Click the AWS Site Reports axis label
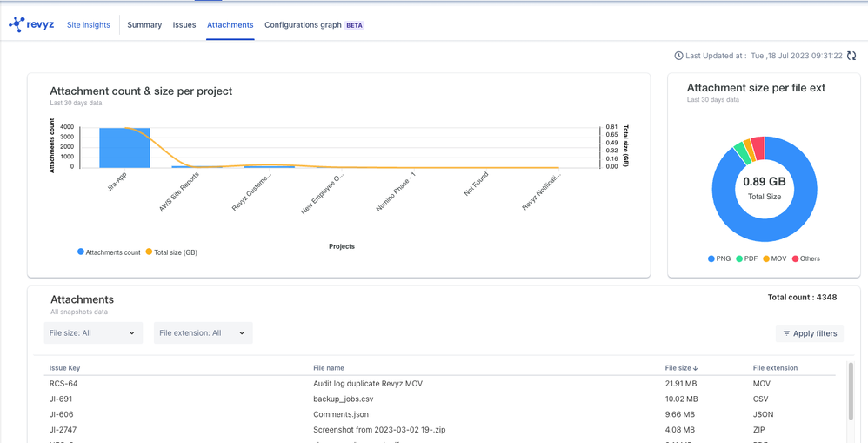The height and width of the screenshot is (443, 868). point(179,191)
